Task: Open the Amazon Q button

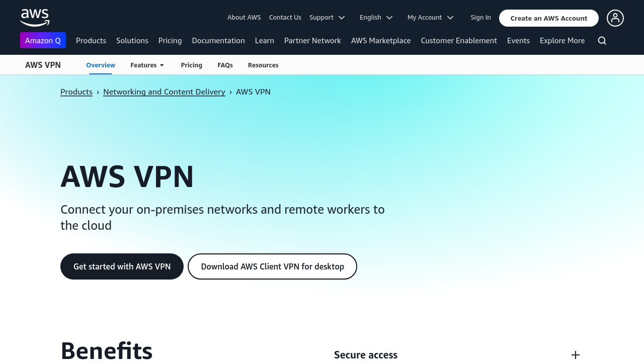Action: tap(43, 40)
